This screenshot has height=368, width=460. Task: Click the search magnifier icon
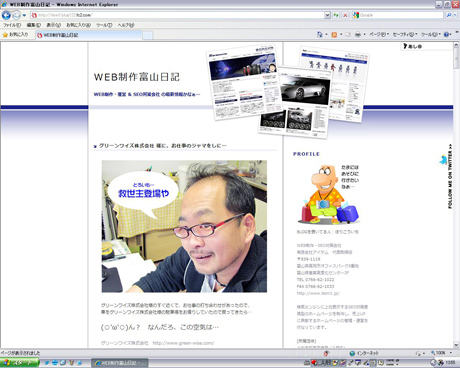click(449, 15)
